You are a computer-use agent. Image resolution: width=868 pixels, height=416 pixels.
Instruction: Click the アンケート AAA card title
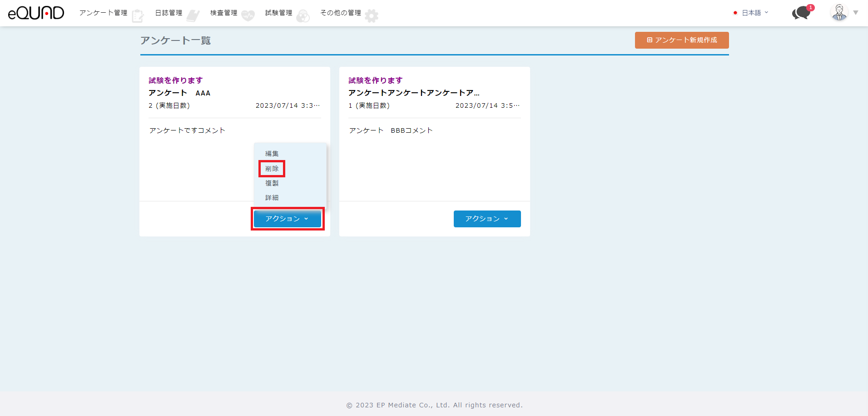(x=179, y=93)
